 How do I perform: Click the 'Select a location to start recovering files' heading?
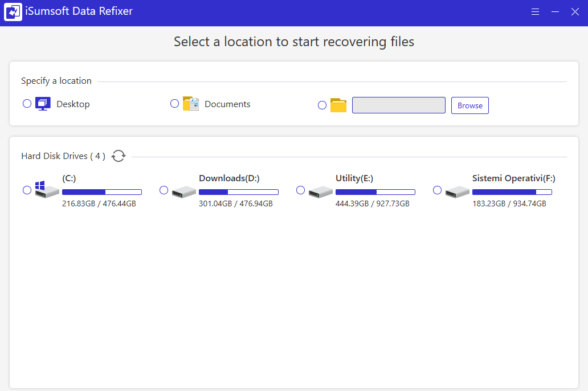pos(294,42)
